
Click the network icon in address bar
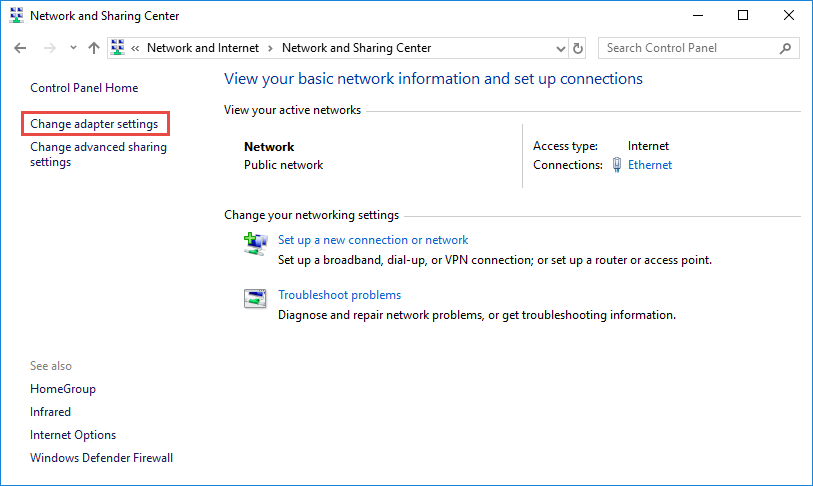[x=118, y=48]
